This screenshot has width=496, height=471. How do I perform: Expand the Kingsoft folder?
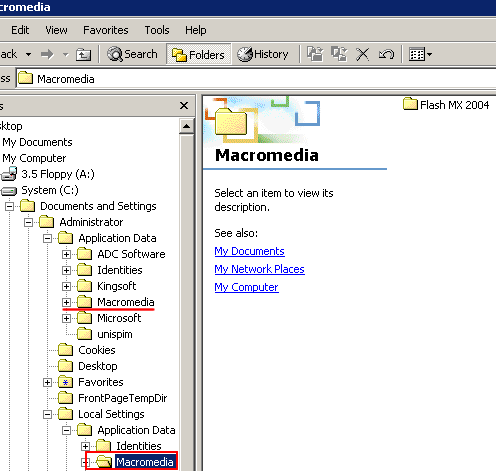(66, 286)
